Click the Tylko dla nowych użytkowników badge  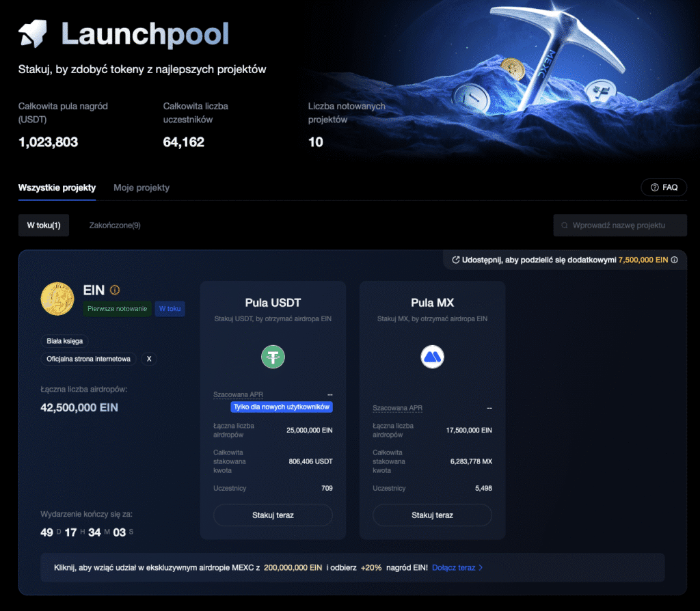281,407
